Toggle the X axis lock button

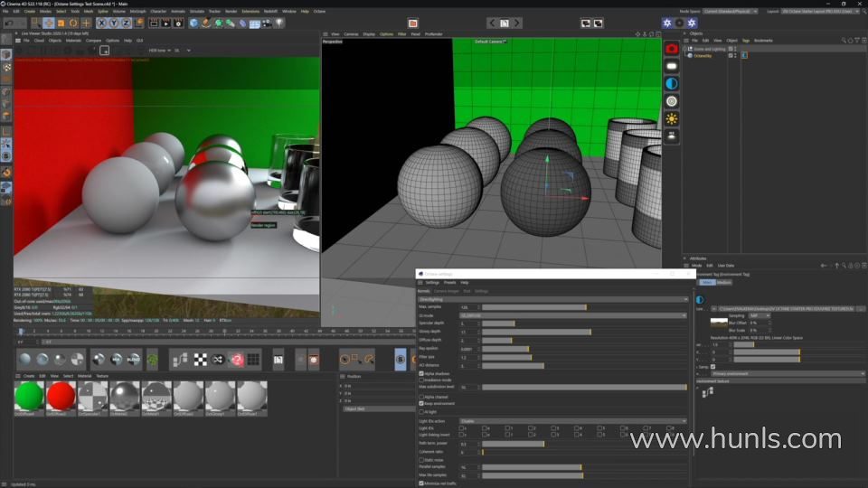(x=101, y=23)
